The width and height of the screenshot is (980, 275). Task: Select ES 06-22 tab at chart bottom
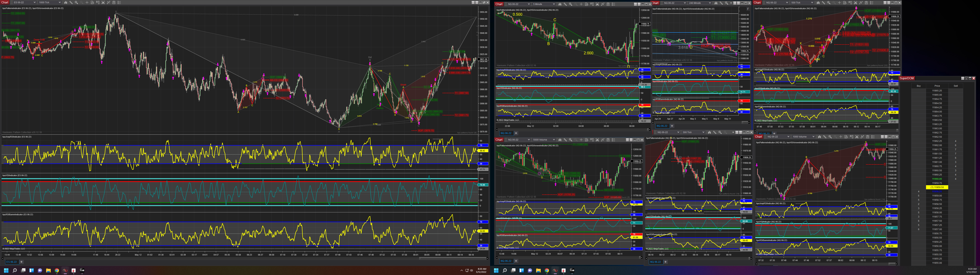11,262
